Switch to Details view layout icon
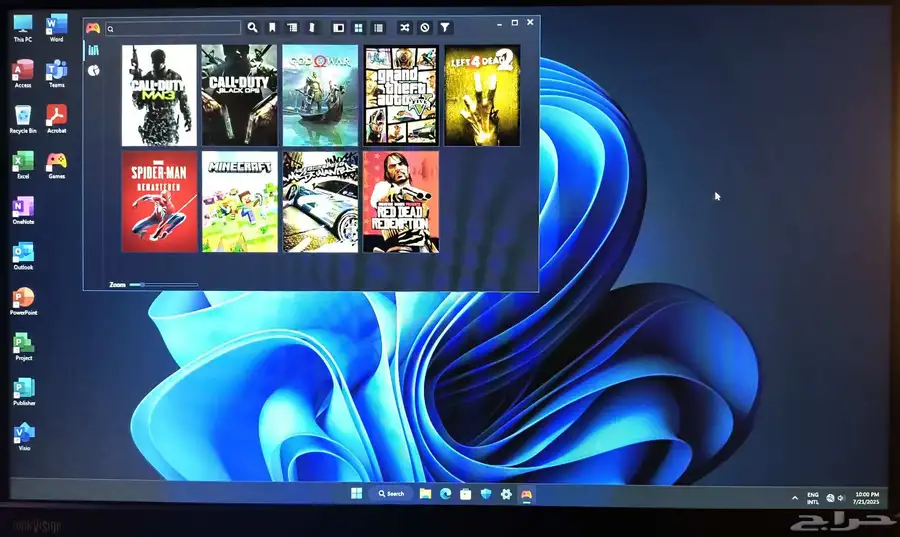 (339, 28)
